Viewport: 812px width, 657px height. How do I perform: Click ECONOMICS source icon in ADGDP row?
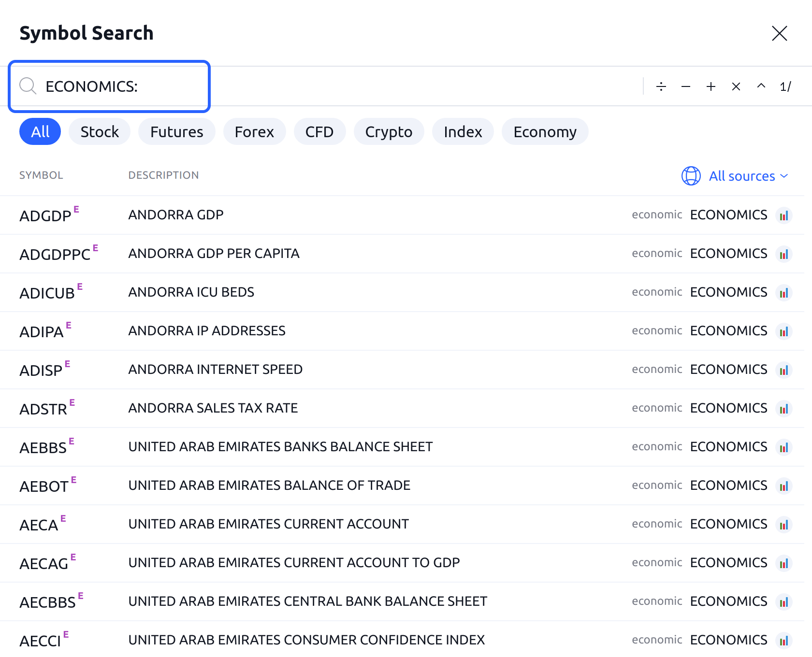pyautogui.click(x=783, y=215)
